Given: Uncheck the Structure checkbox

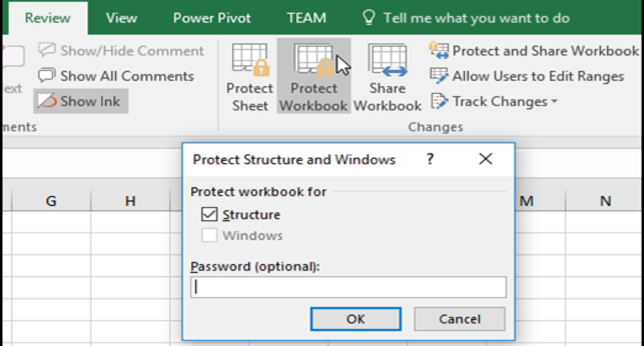Looking at the screenshot, I should pyautogui.click(x=209, y=215).
